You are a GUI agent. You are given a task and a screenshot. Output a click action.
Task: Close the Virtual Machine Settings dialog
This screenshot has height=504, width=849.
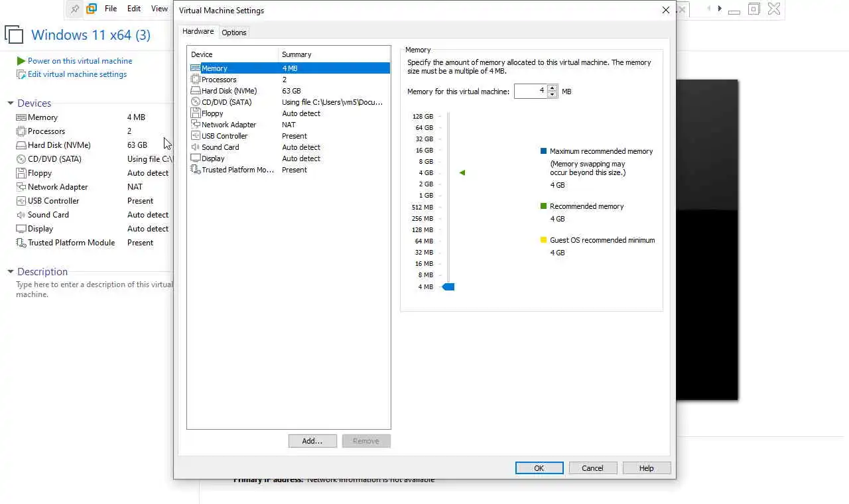(666, 10)
